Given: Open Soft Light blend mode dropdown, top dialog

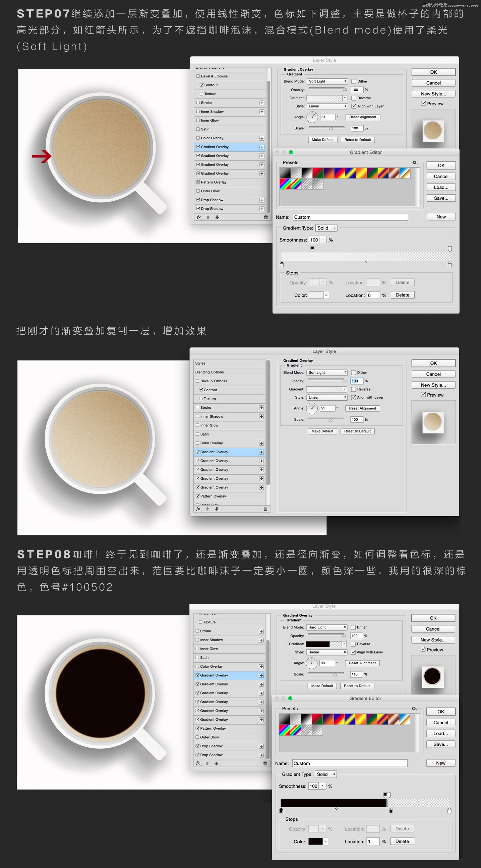Looking at the screenshot, I should [327, 81].
